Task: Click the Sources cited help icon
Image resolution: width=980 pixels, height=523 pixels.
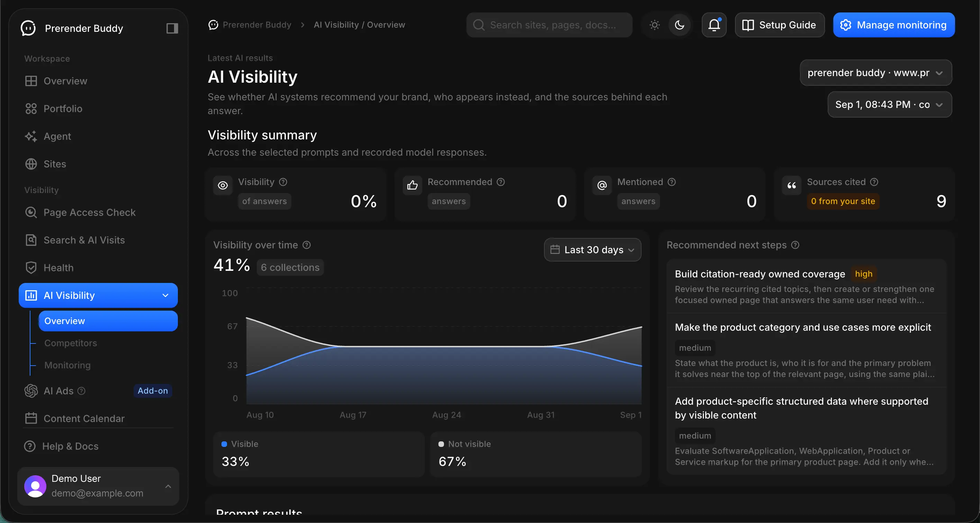Action: (874, 182)
